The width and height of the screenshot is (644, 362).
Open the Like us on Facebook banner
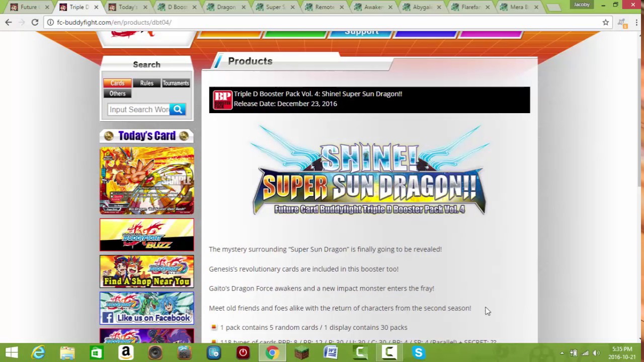(146, 308)
